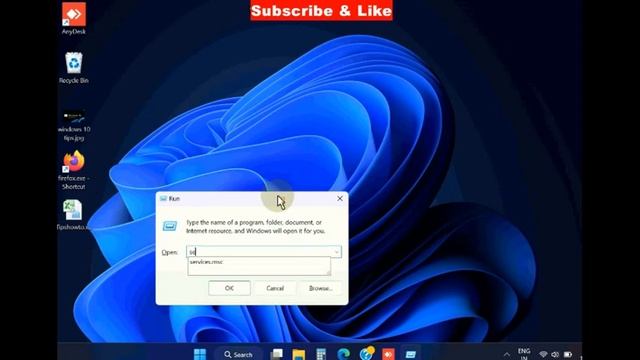Show hidden system tray icons
Viewport: 640px width, 360px height.
(507, 354)
